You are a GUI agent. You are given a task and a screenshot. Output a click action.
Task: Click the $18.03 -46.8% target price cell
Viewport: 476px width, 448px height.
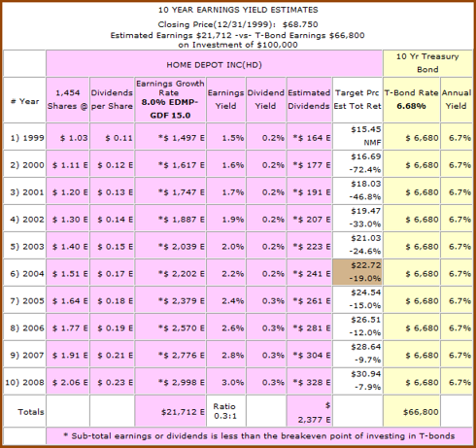click(x=357, y=190)
